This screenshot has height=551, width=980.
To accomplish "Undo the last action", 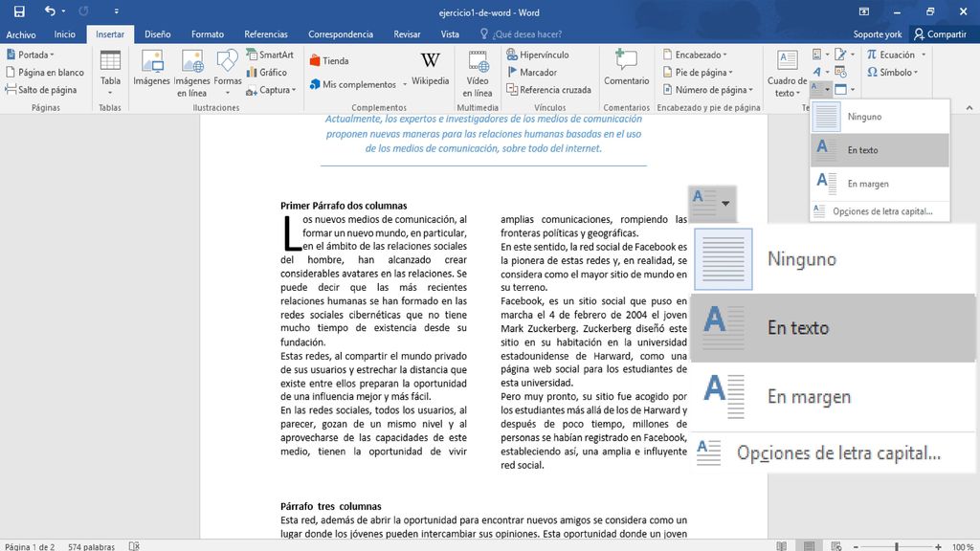I will [50, 11].
